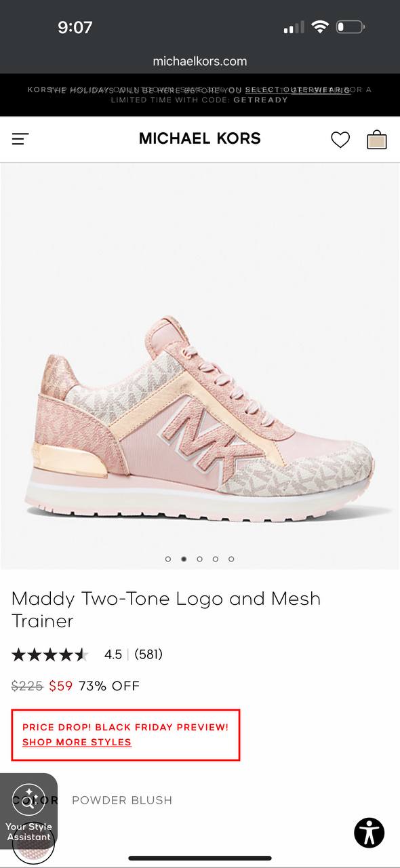The image size is (400, 868).
Task: Launch Your Style Assistant
Action: click(28, 811)
